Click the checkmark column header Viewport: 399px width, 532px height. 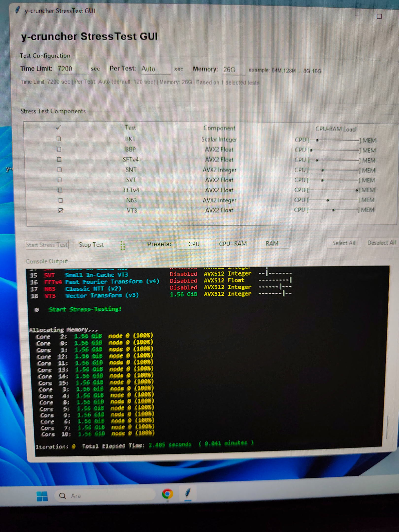click(x=58, y=128)
